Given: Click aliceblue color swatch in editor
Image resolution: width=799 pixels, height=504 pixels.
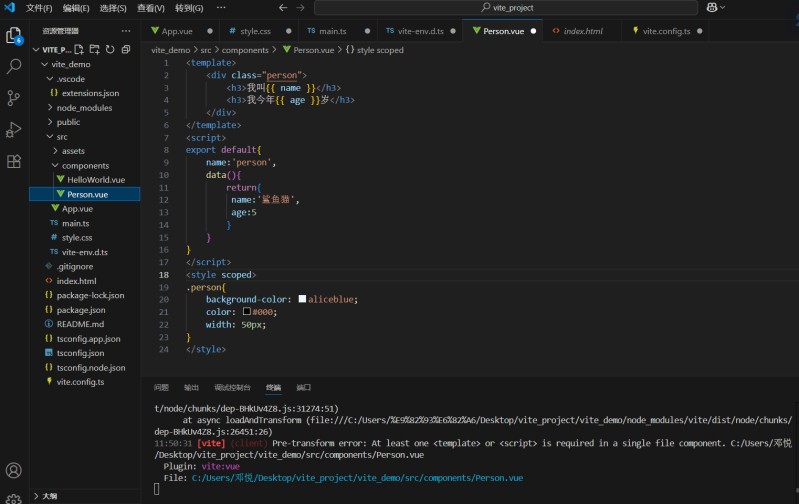Looking at the screenshot, I should click(x=302, y=299).
